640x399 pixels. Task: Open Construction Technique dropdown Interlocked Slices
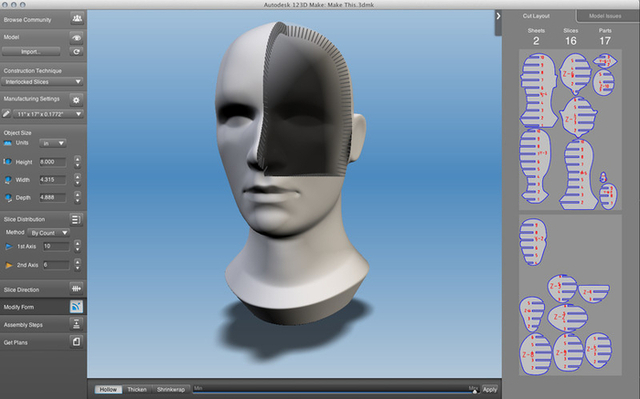42,82
